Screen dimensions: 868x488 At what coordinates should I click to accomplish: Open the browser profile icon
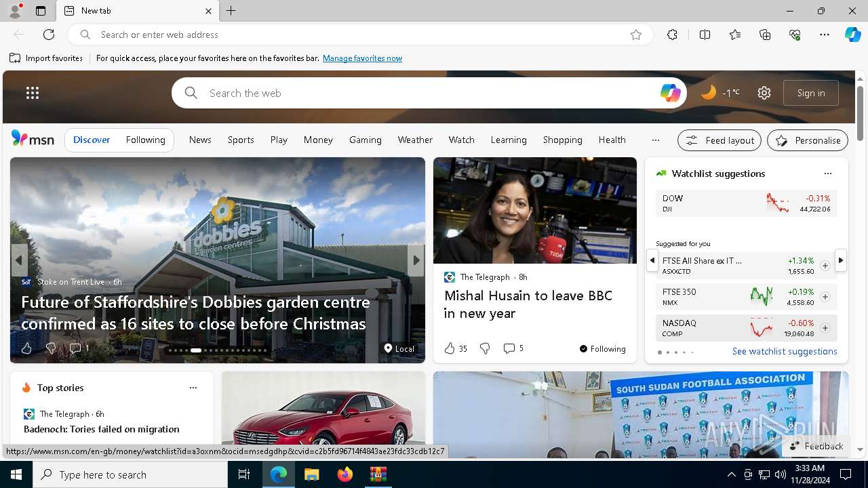tap(15, 11)
